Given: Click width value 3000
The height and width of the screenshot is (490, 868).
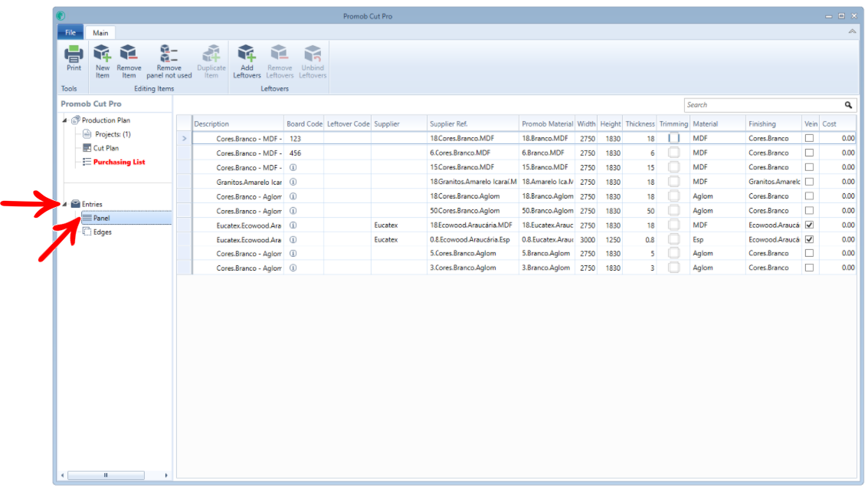Looking at the screenshot, I should click(588, 239).
